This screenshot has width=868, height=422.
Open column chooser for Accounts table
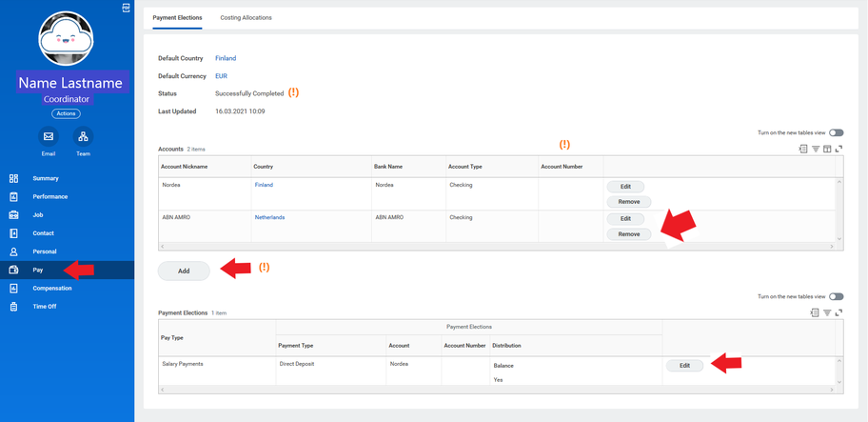coord(827,149)
